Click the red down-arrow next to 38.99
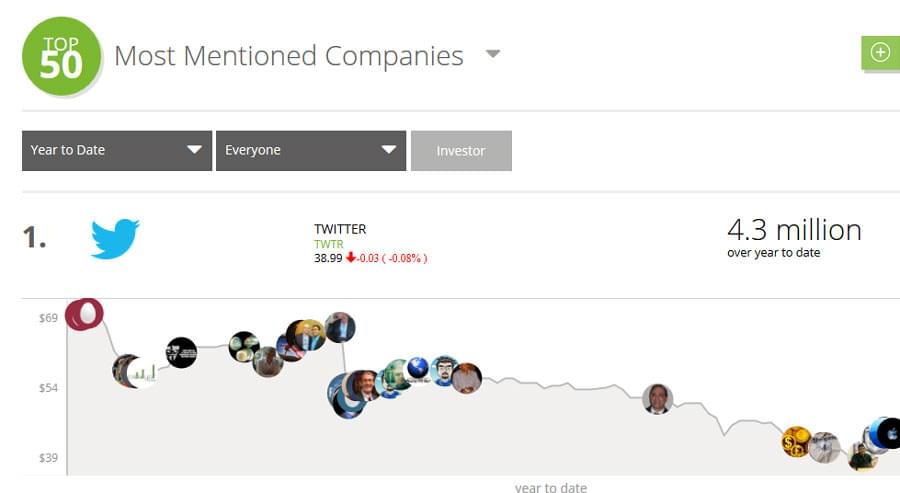The height and width of the screenshot is (493, 900). pyautogui.click(x=351, y=258)
